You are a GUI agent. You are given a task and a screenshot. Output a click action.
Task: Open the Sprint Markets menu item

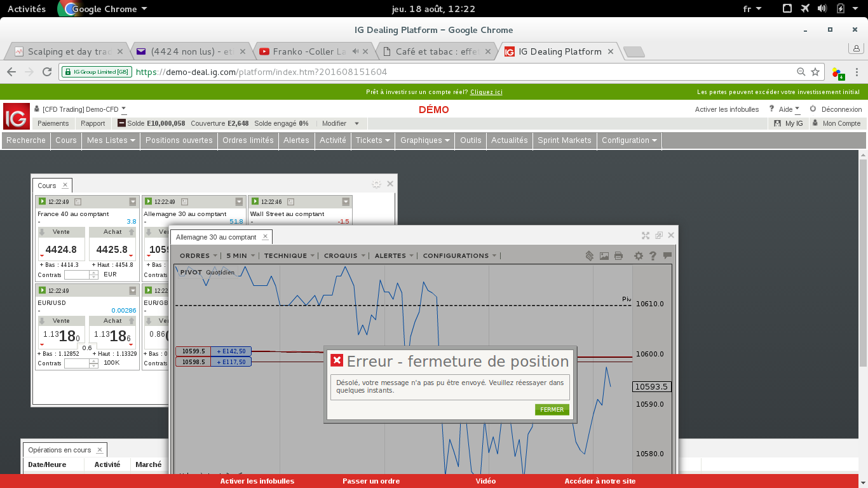[x=564, y=140]
